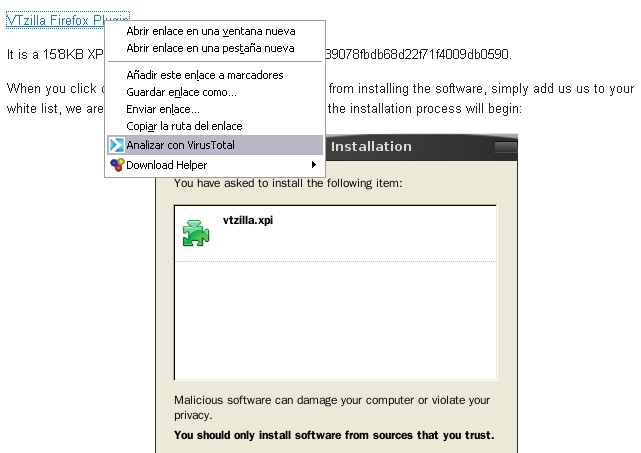Select Copiar la ruta del enlace
Viewport: 641px width, 453px height.
[x=215, y=126]
